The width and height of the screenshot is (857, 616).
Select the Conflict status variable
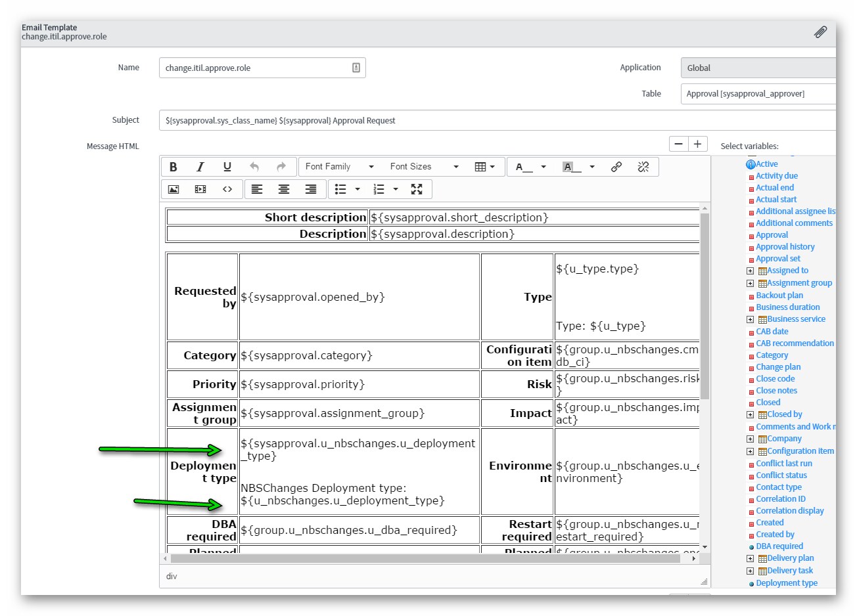point(781,475)
